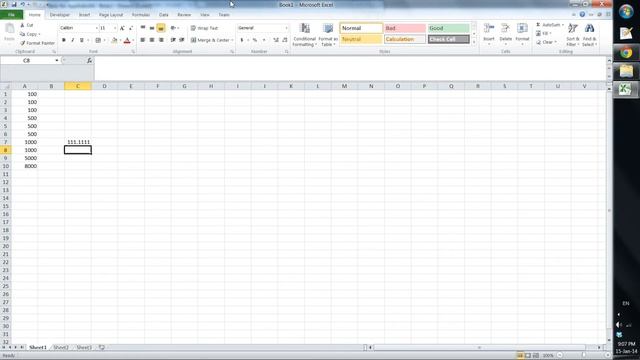The image size is (640, 360).
Task: Open the Orientation options
Action: tap(174, 28)
